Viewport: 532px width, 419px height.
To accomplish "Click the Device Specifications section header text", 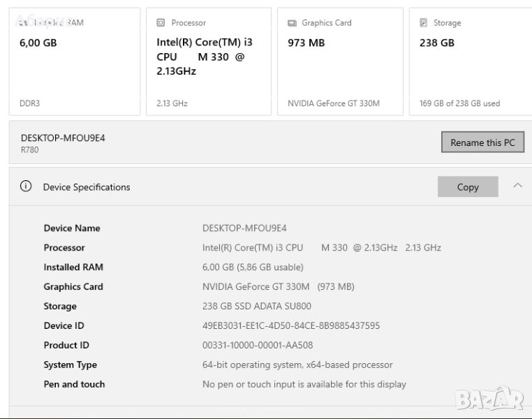I will (87, 187).
